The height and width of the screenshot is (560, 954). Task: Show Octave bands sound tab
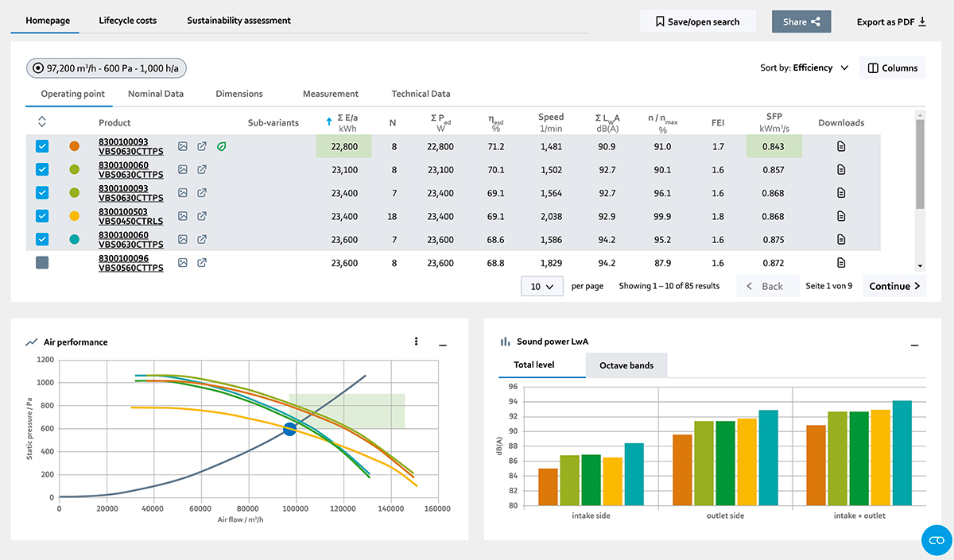(x=626, y=365)
